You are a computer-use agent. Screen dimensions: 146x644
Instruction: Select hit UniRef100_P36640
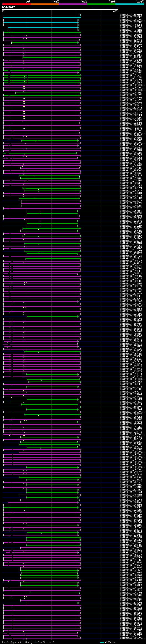tap(131, 615)
